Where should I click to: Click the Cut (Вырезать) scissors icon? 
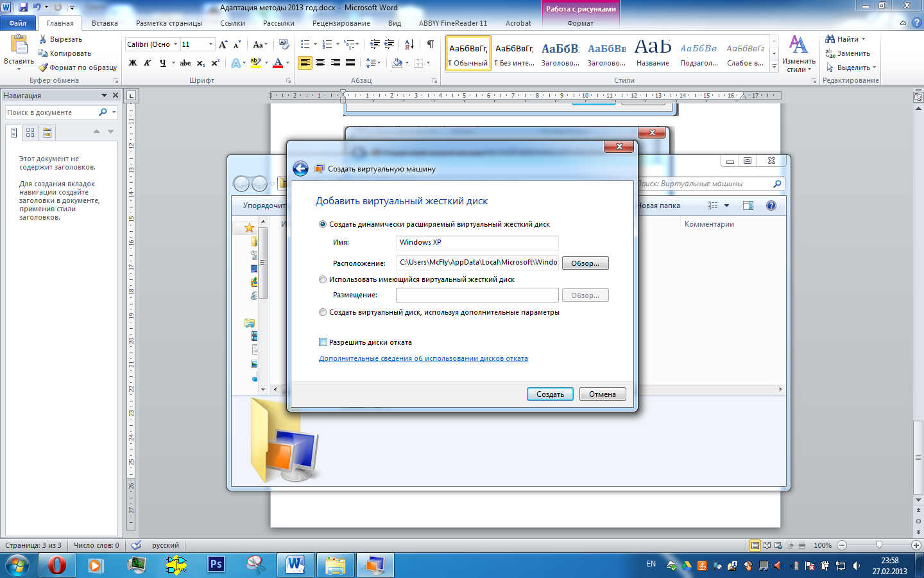43,39
